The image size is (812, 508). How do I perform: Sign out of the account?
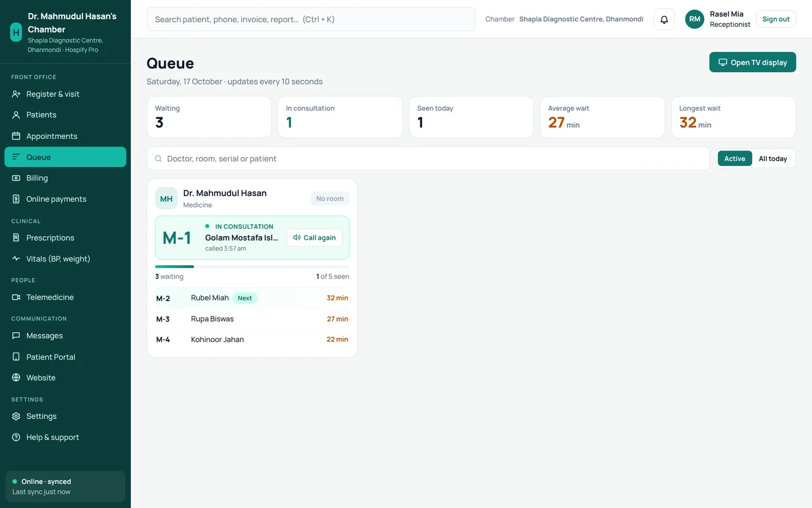776,19
